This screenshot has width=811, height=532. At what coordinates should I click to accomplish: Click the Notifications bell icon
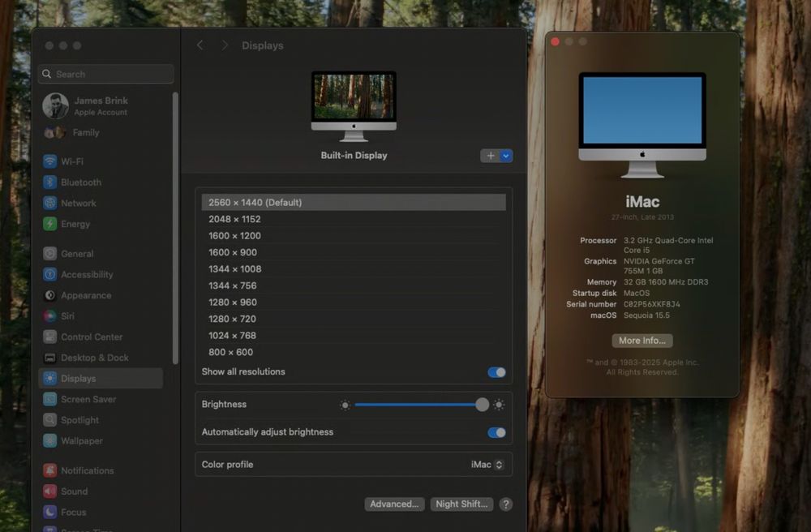[x=49, y=470]
